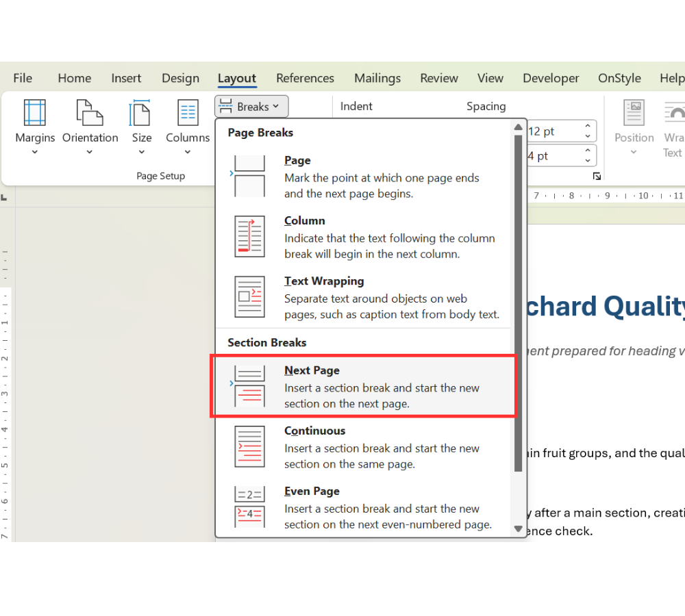Image resolution: width=685 pixels, height=616 pixels.
Task: Expand the Position dropdown arrow
Action: point(634,152)
